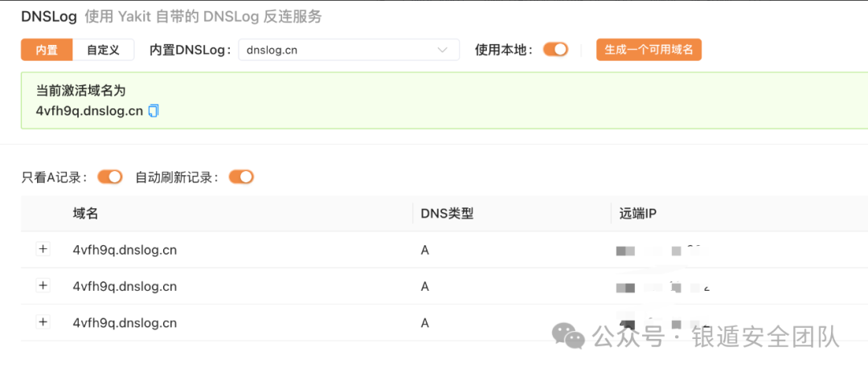The width and height of the screenshot is (868, 372).
Task: Expand the third DNS record row
Action: [43, 321]
